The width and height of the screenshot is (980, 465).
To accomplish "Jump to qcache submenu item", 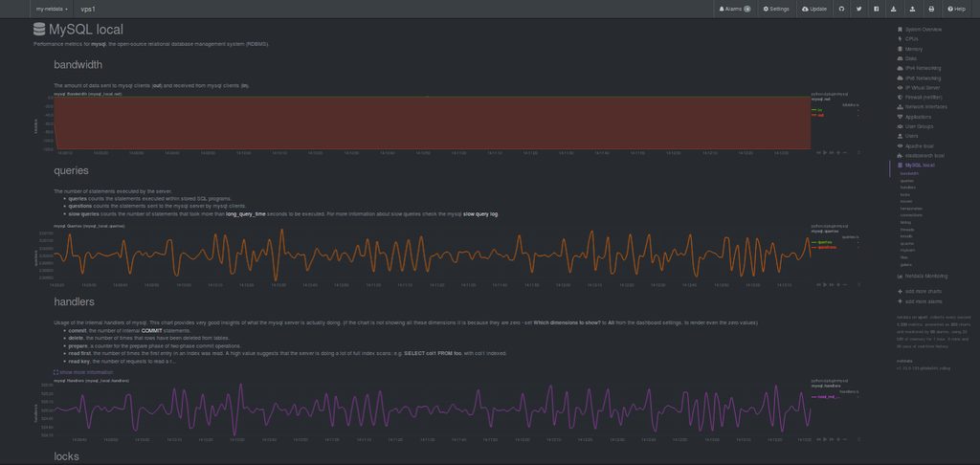I will point(907,244).
